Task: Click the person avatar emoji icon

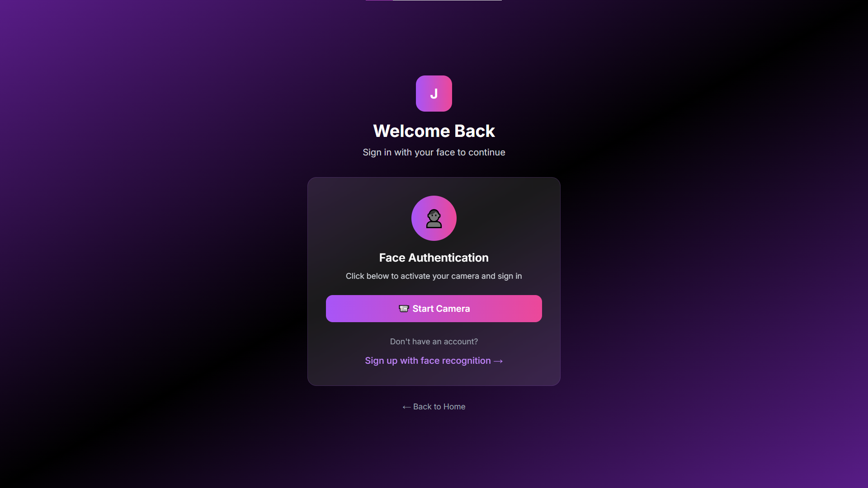Action: [x=434, y=219]
